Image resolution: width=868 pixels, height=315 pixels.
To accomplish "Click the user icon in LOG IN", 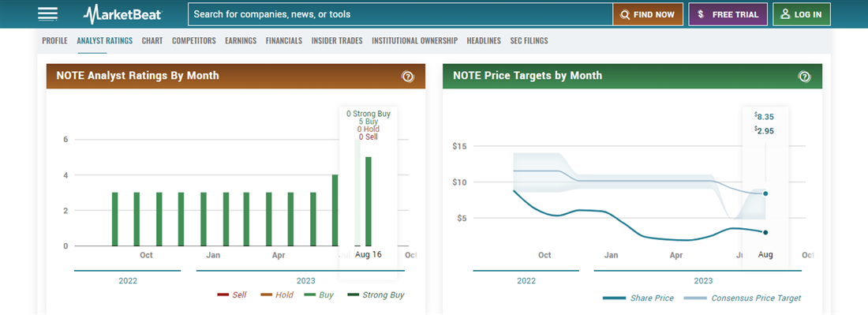I will coord(785,14).
